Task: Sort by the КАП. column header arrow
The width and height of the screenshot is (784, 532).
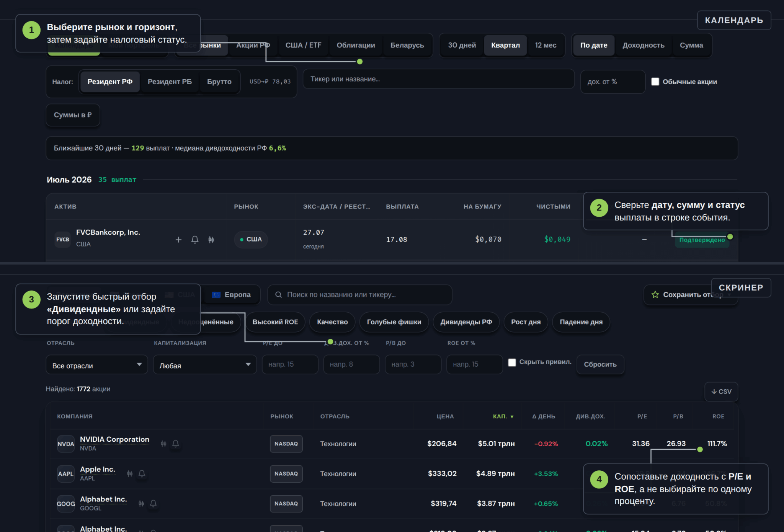Action: (x=512, y=416)
